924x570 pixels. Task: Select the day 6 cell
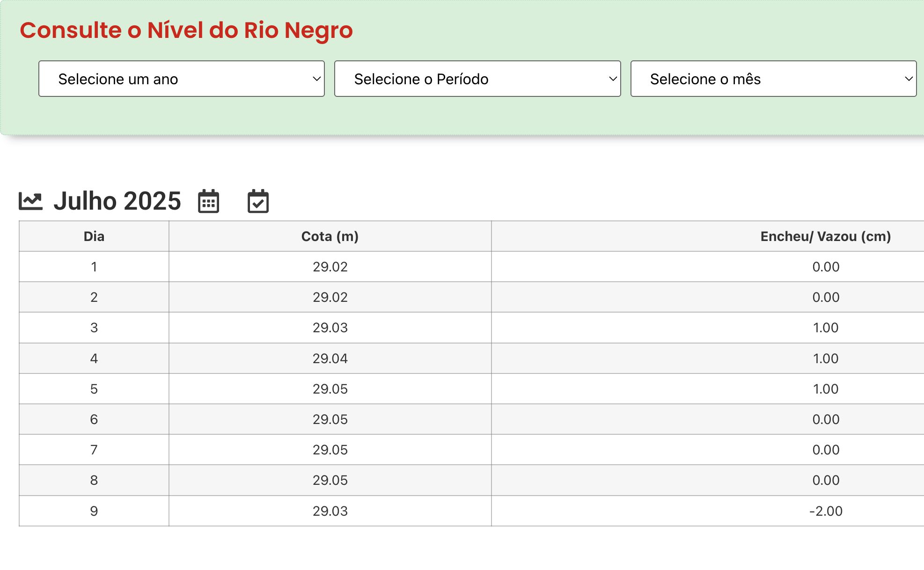coord(94,419)
